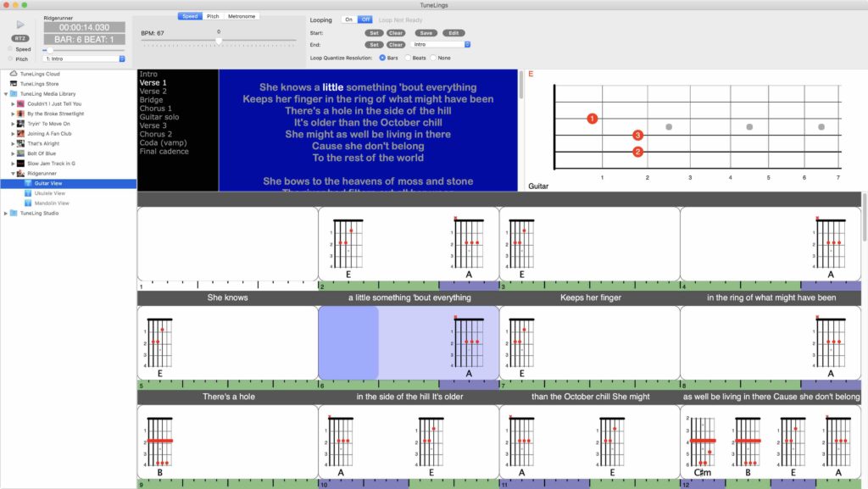The image size is (868, 489).
Task: Jump to Verse 1 in section list
Action: 153,82
